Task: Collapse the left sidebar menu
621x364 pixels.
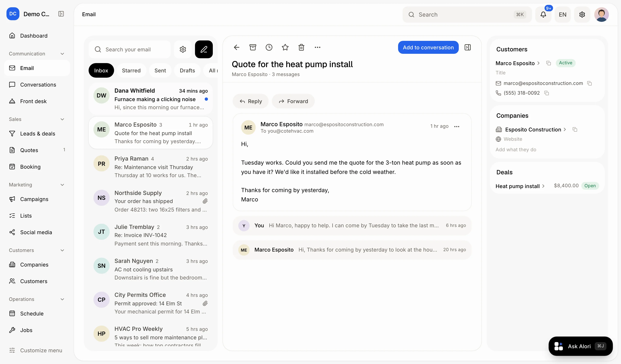Action: point(61,14)
